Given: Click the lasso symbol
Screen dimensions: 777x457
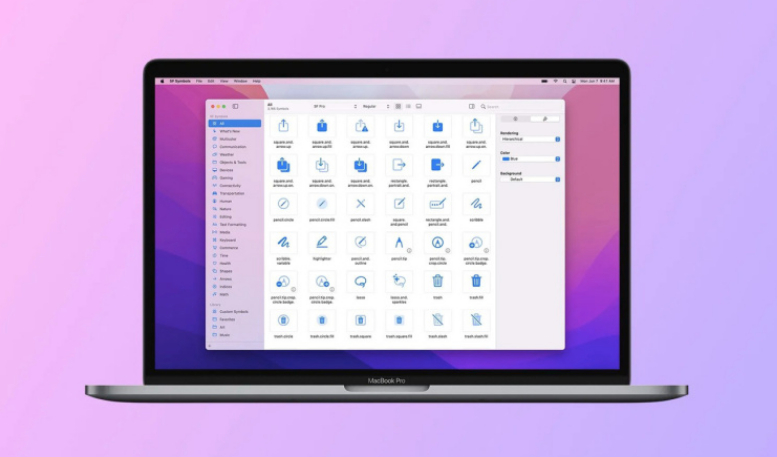Looking at the screenshot, I should pos(360,282).
